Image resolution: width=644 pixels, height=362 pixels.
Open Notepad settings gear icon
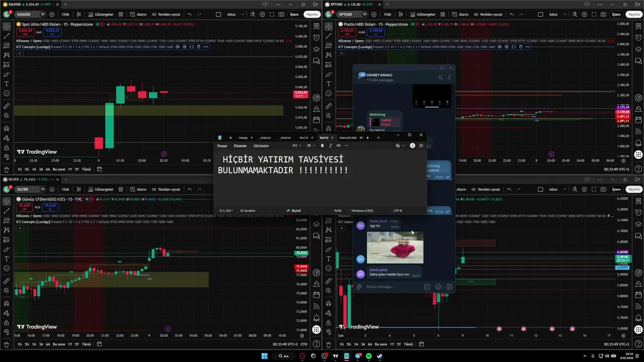[421, 146]
